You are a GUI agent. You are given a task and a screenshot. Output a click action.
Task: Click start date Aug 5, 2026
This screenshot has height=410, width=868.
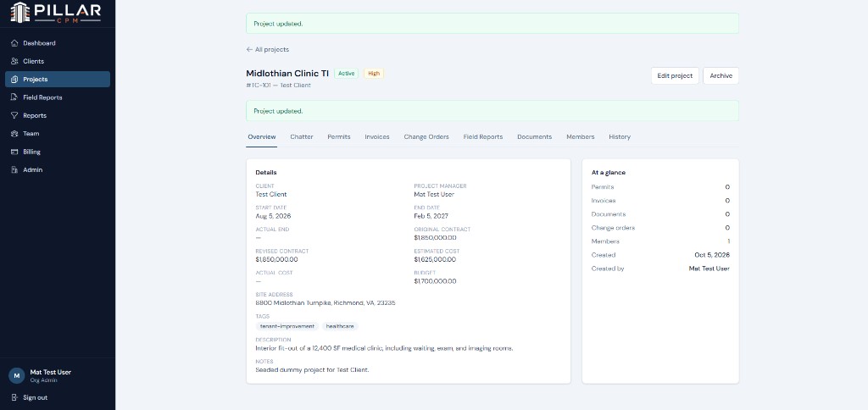(274, 216)
